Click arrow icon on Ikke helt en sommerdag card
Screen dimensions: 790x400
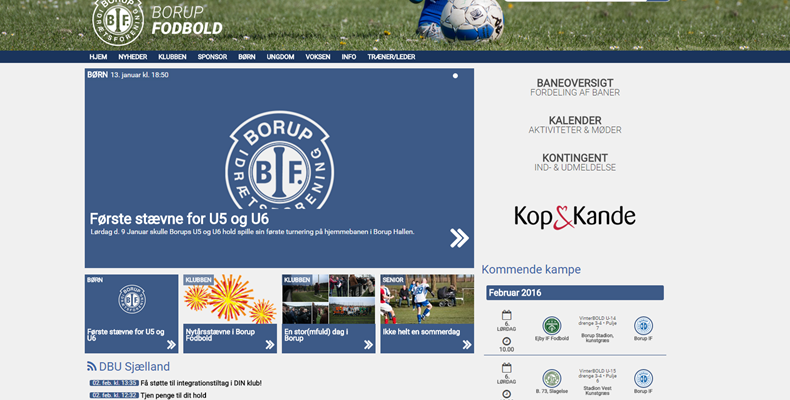(x=465, y=344)
